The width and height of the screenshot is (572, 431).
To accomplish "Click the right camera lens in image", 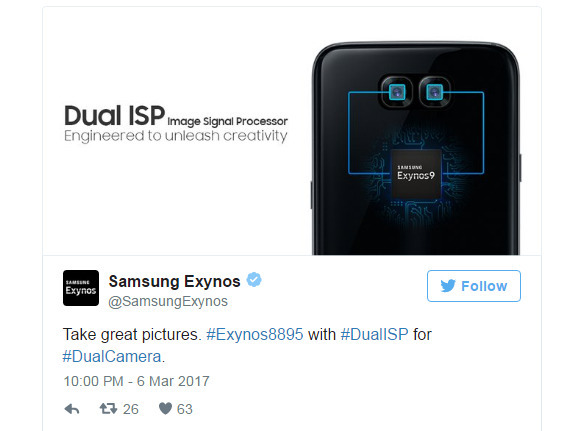I will click(434, 92).
